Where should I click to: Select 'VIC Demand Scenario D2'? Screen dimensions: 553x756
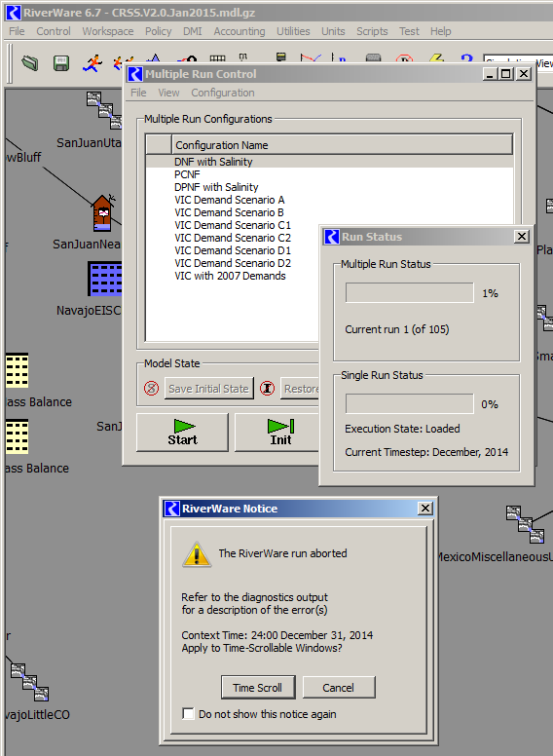[x=233, y=263]
